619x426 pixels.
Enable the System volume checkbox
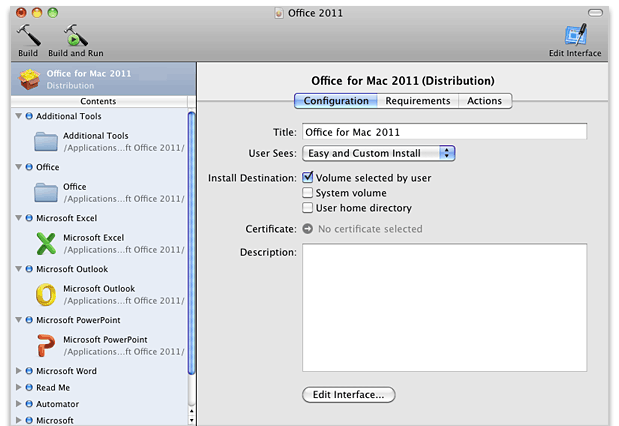click(308, 193)
